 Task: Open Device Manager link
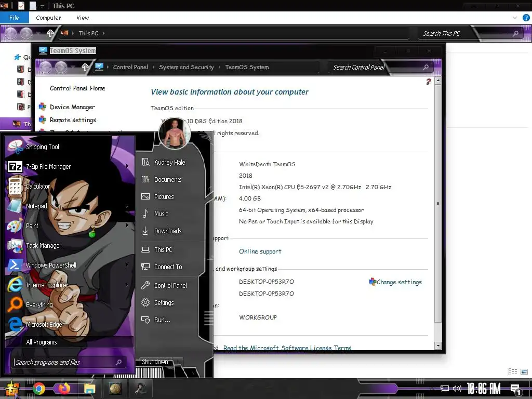tap(72, 107)
